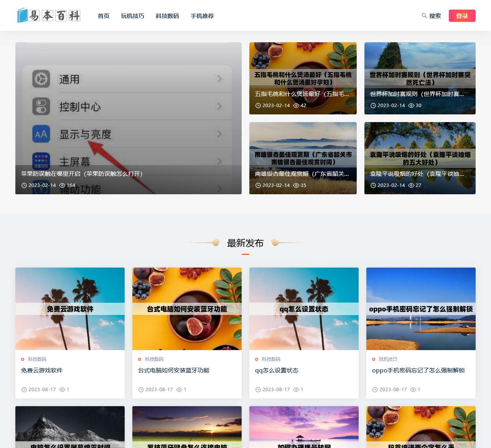Screen dimensions: 491x448
Task: Open the 苹果防误触在哪里开启 featured image
Action: (x=129, y=118)
